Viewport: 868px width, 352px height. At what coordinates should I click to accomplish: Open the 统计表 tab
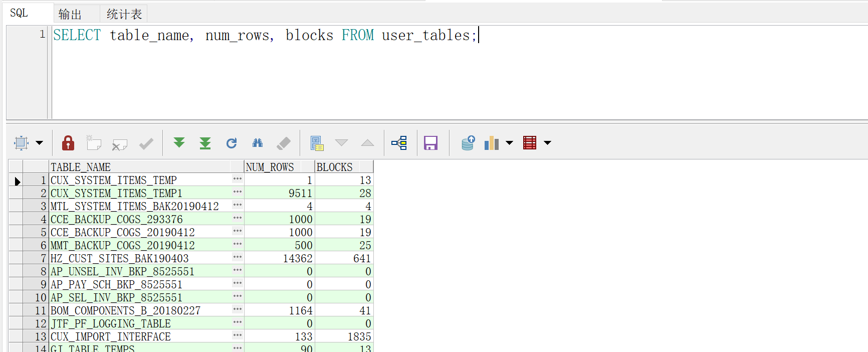(124, 14)
